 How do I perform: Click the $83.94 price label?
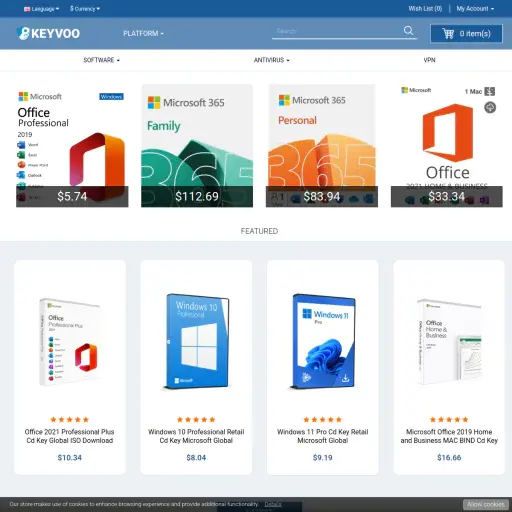[322, 196]
